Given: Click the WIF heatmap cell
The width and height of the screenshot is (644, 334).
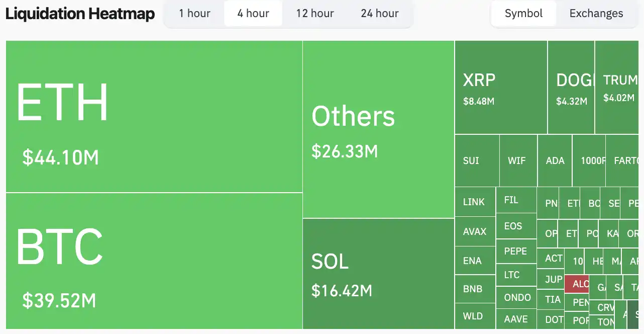Looking at the screenshot, I should tap(518, 160).
